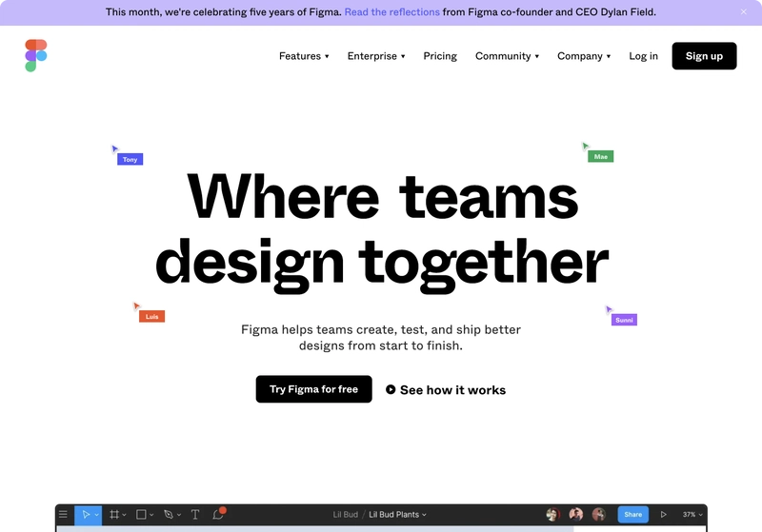Screen dimensions: 762x532
Task: Expand the Pen tool dropdown chevron
Action: tap(179, 515)
